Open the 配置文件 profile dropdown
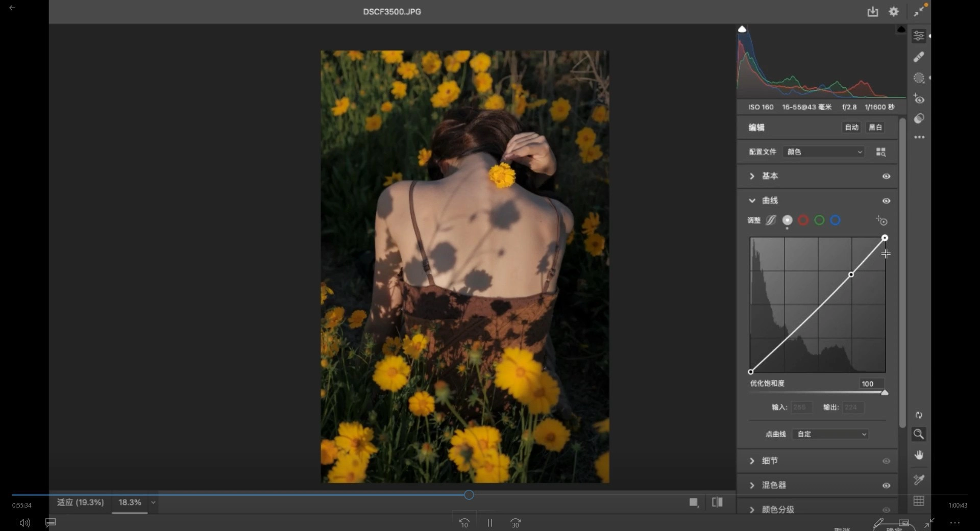Image resolution: width=980 pixels, height=531 pixels. [x=824, y=152]
